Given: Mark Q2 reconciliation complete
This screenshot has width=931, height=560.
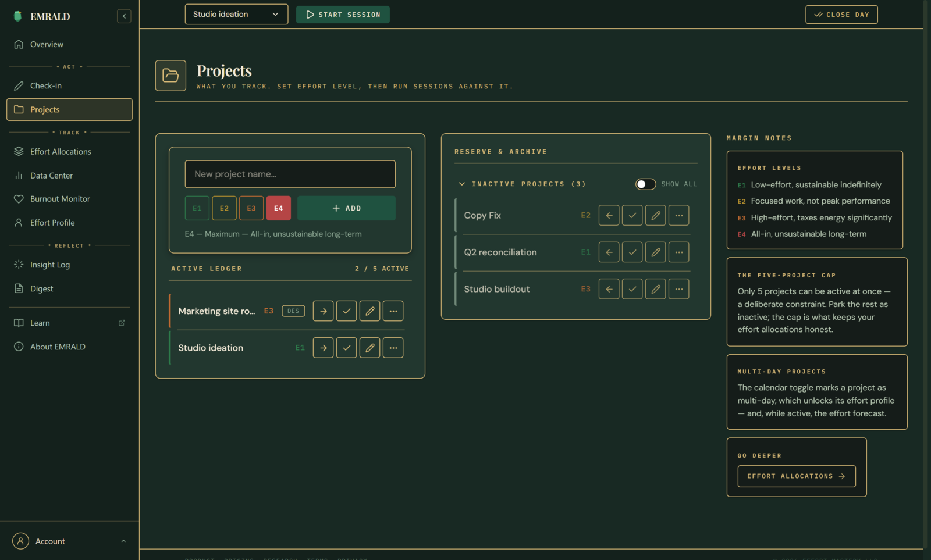Looking at the screenshot, I should click(x=632, y=252).
